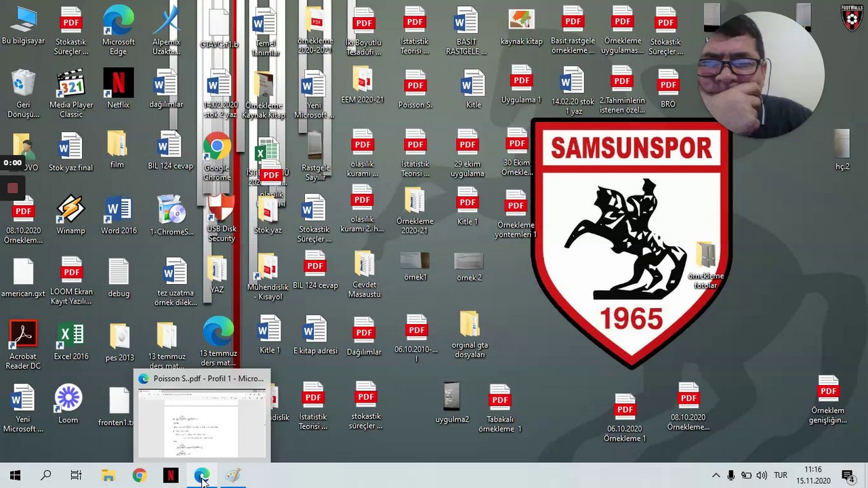Select the film folder icon
Screen dimensions: 868x488
click(x=117, y=149)
